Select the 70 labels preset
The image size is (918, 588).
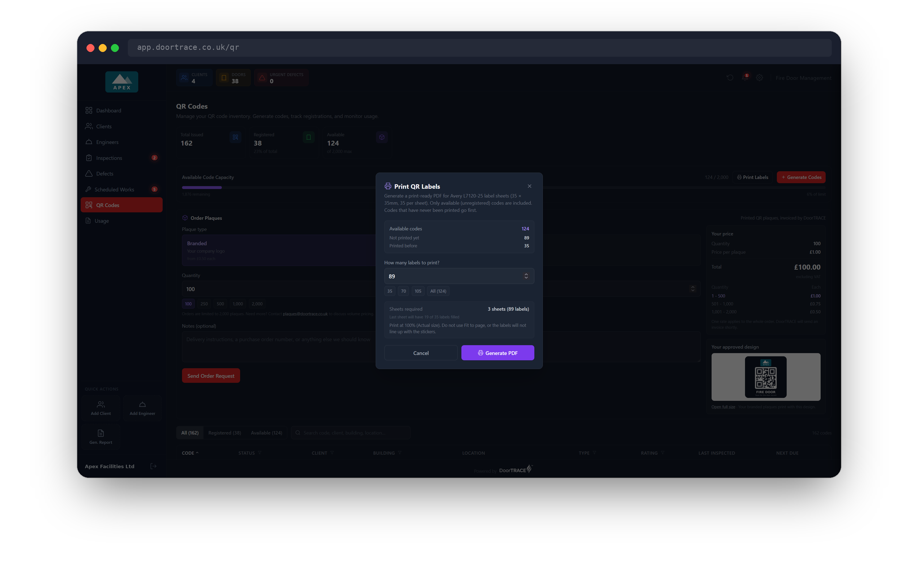click(x=403, y=291)
